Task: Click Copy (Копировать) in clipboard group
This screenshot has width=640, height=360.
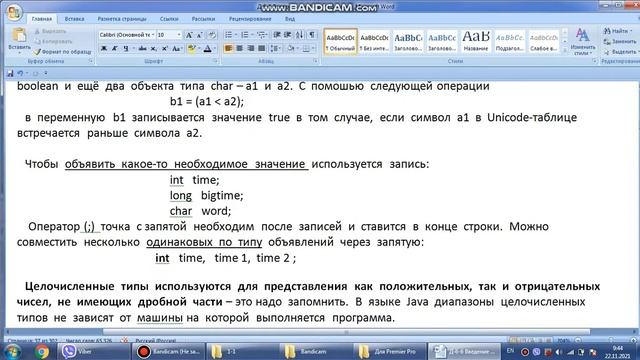Action: click(x=53, y=41)
